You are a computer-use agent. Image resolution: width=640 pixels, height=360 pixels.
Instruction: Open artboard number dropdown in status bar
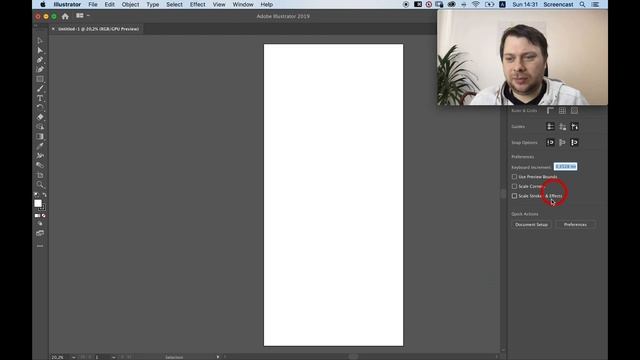click(113, 357)
